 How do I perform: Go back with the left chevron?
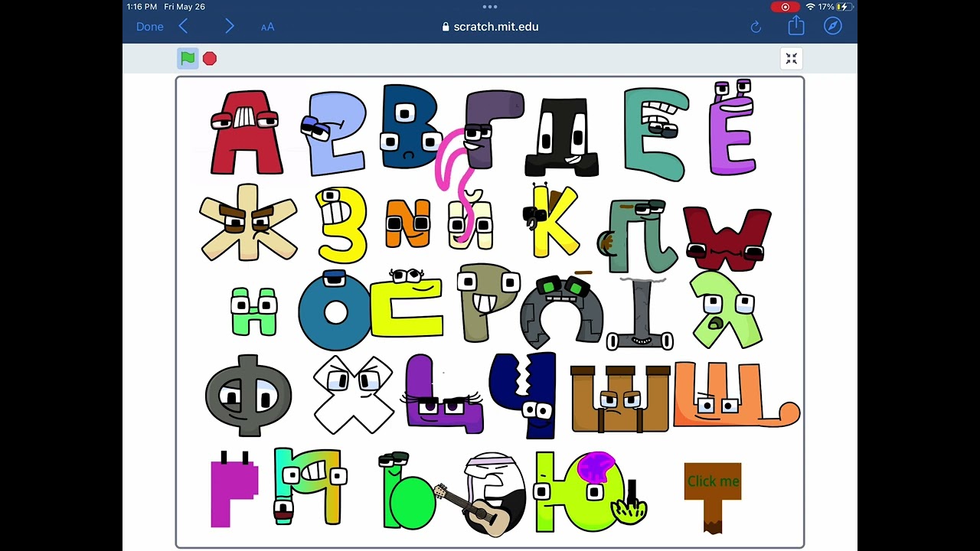tap(184, 27)
